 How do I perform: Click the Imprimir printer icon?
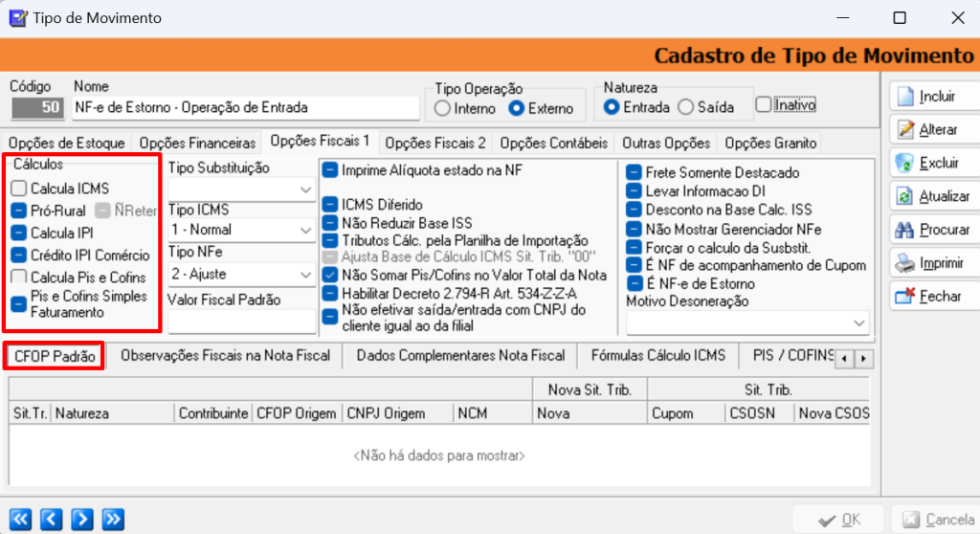coord(904,263)
